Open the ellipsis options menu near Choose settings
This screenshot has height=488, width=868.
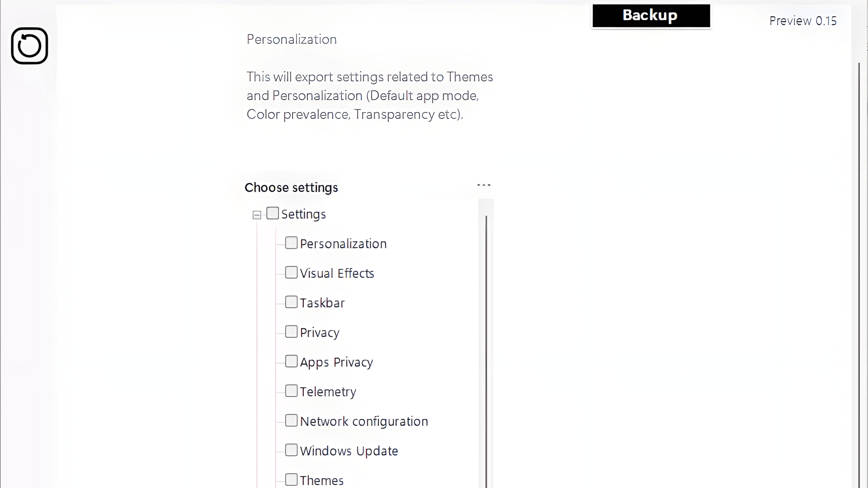coord(484,184)
